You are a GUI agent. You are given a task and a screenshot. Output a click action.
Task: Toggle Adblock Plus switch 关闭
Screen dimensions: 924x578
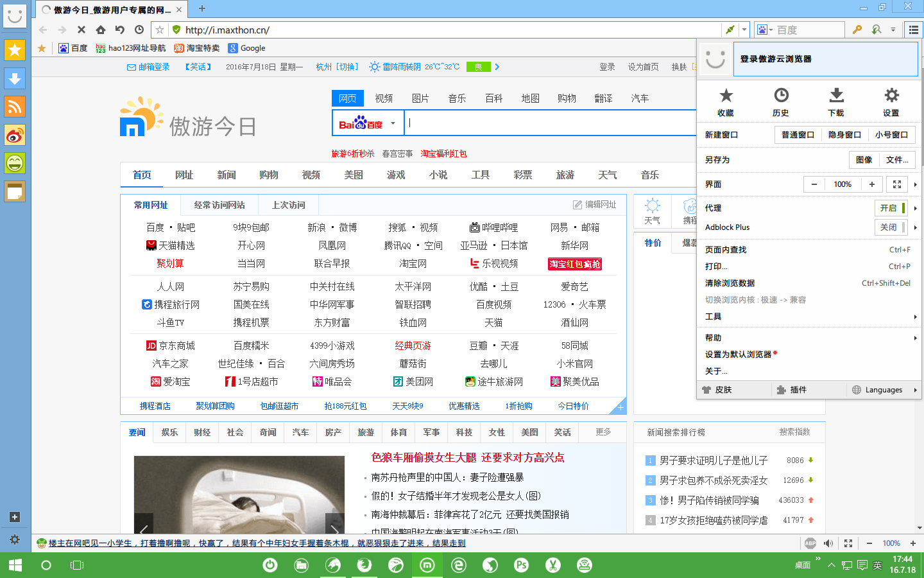click(891, 227)
